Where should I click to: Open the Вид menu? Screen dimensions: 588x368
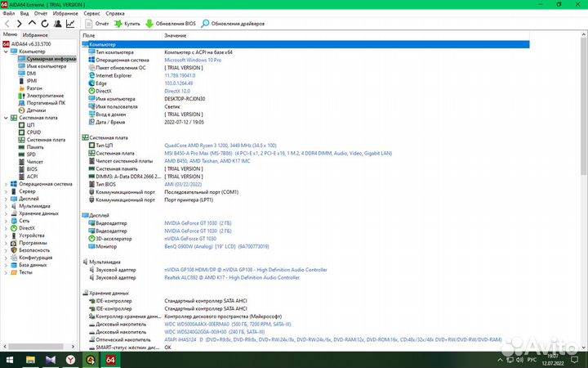24,13
